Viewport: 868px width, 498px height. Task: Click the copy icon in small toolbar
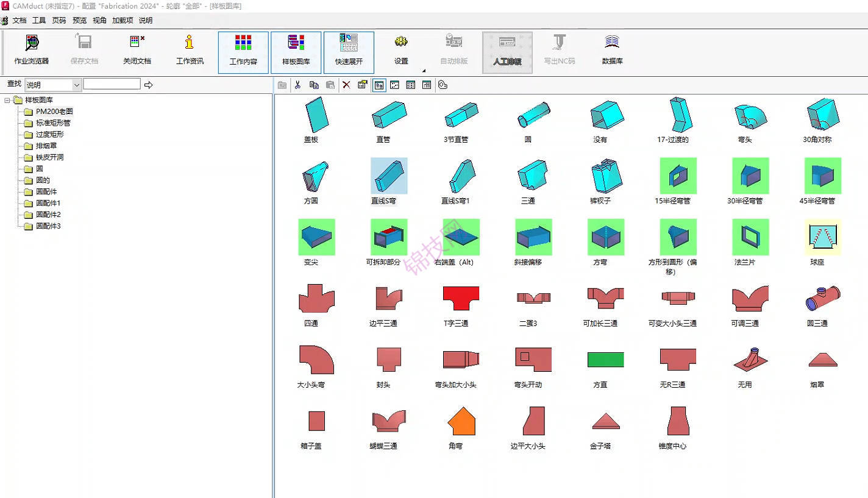pos(314,85)
